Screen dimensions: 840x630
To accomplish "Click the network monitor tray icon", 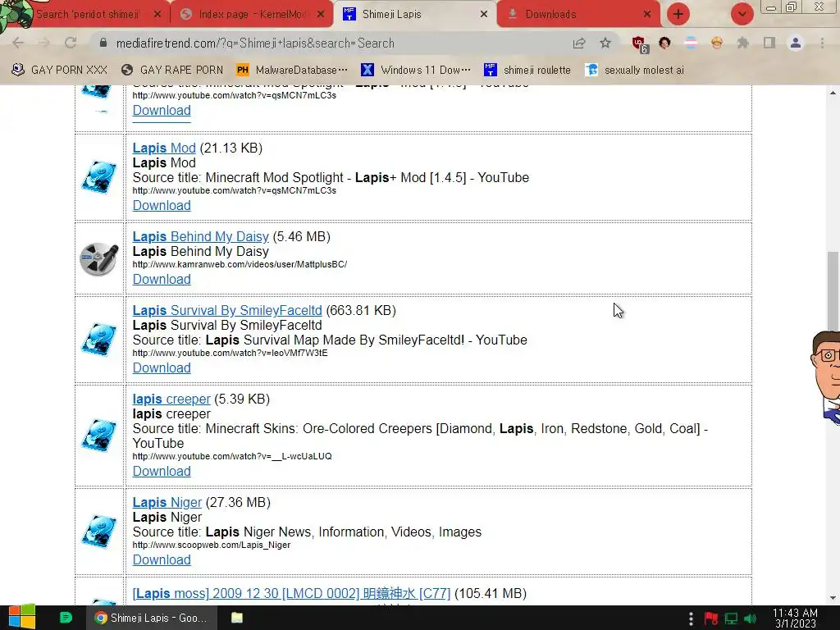I will (x=731, y=619).
